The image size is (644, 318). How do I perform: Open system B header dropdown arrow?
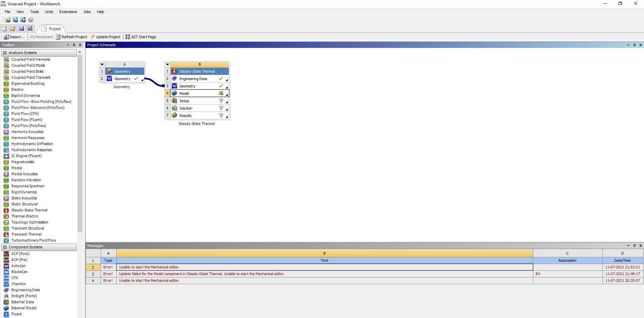click(167, 64)
